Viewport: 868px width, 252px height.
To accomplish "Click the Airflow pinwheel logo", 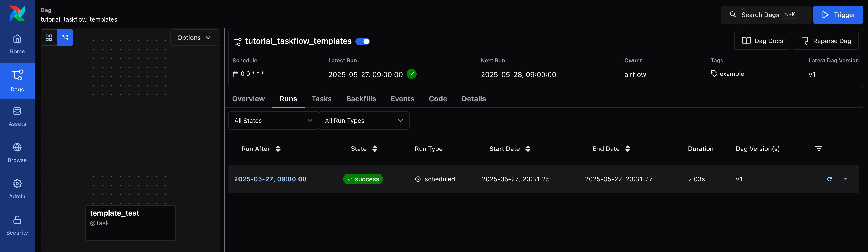I will [17, 14].
